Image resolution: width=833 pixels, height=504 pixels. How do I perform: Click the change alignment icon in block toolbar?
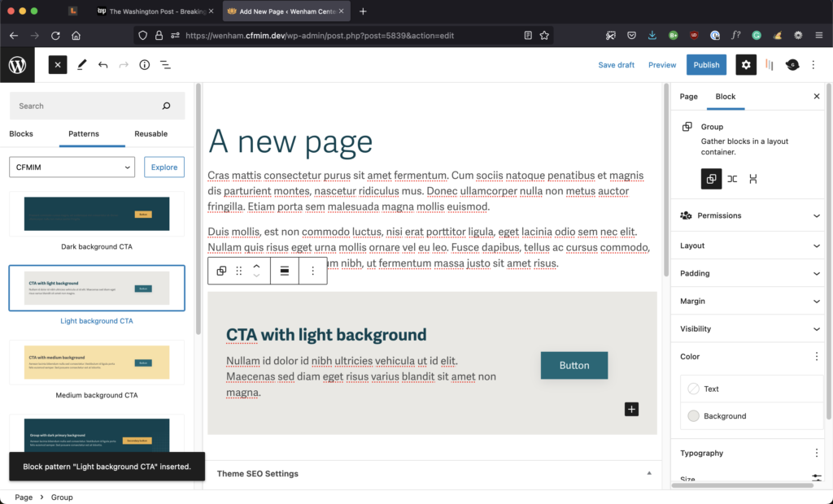click(x=285, y=271)
